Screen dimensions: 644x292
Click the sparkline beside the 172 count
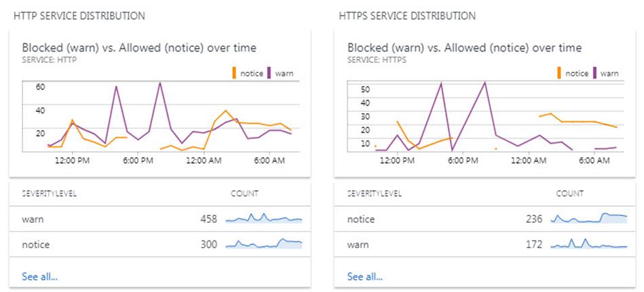pos(589,244)
